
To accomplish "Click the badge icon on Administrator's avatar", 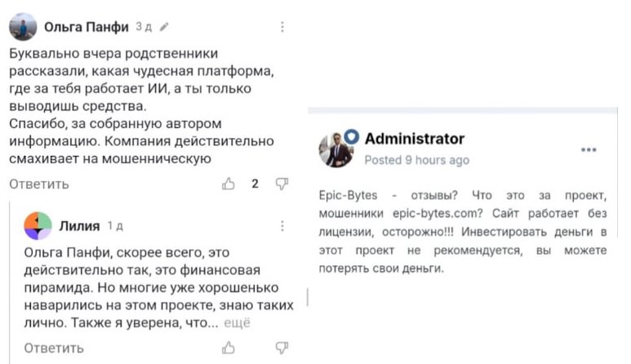I will pyautogui.click(x=352, y=136).
